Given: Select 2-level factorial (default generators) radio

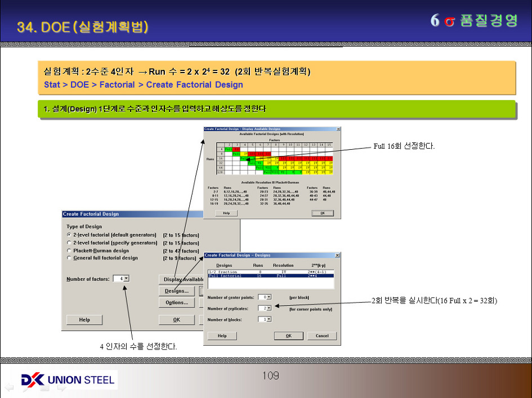Looking at the screenshot, I should pos(69,235).
